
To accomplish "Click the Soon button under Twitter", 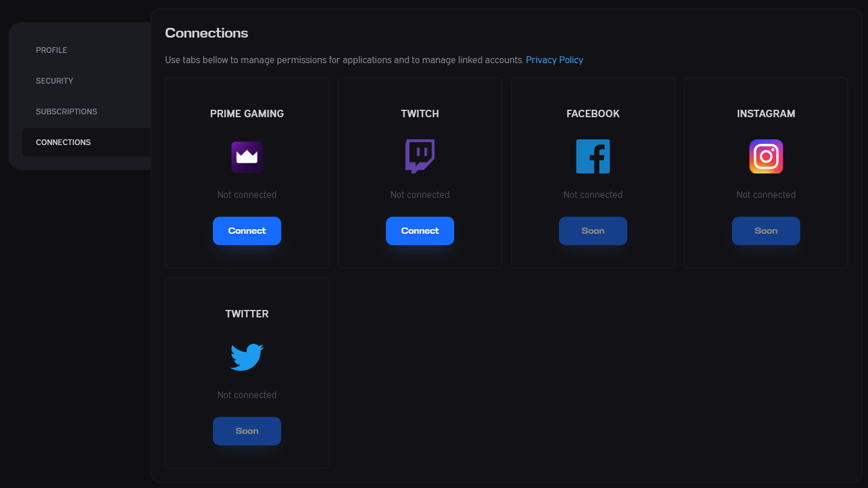I will point(247,431).
